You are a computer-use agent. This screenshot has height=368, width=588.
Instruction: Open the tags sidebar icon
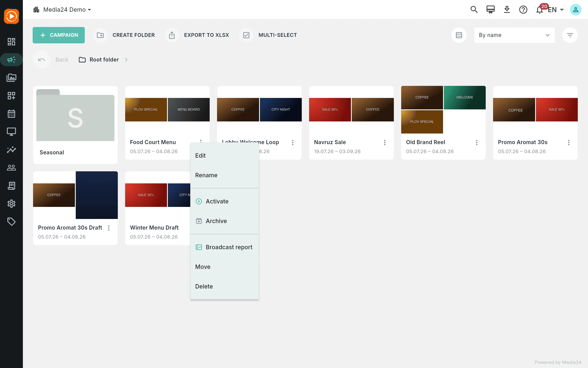point(11,221)
